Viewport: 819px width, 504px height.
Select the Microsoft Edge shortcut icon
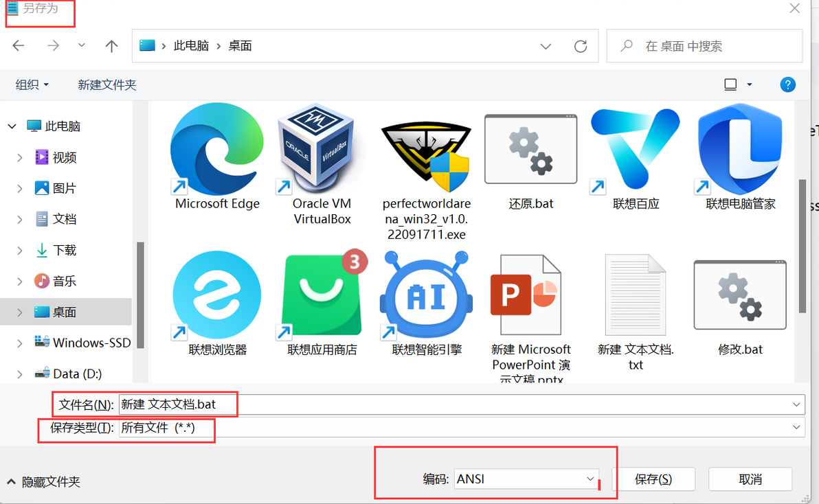(x=216, y=149)
